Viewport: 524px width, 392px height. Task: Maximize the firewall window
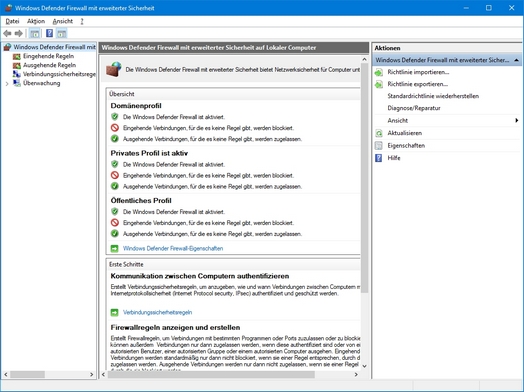point(489,8)
